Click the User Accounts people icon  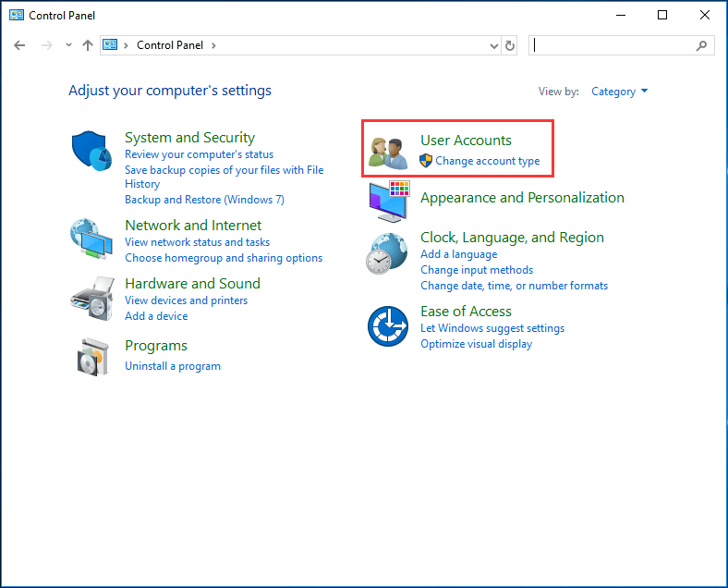click(x=388, y=153)
